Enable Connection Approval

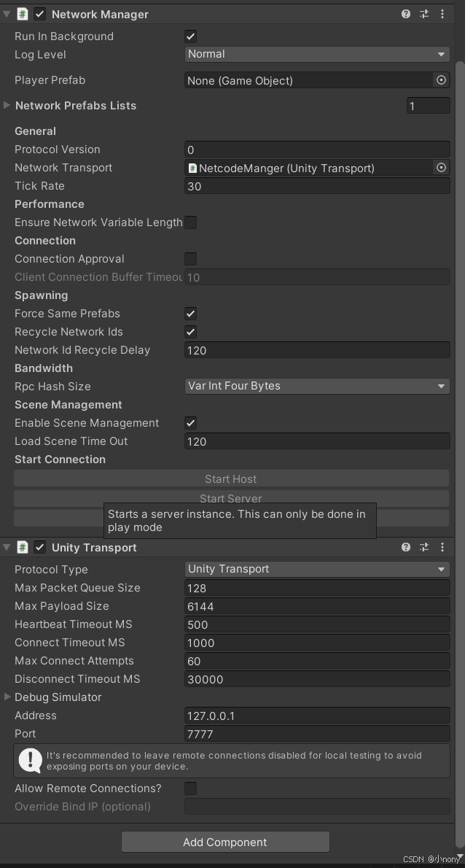tap(190, 258)
